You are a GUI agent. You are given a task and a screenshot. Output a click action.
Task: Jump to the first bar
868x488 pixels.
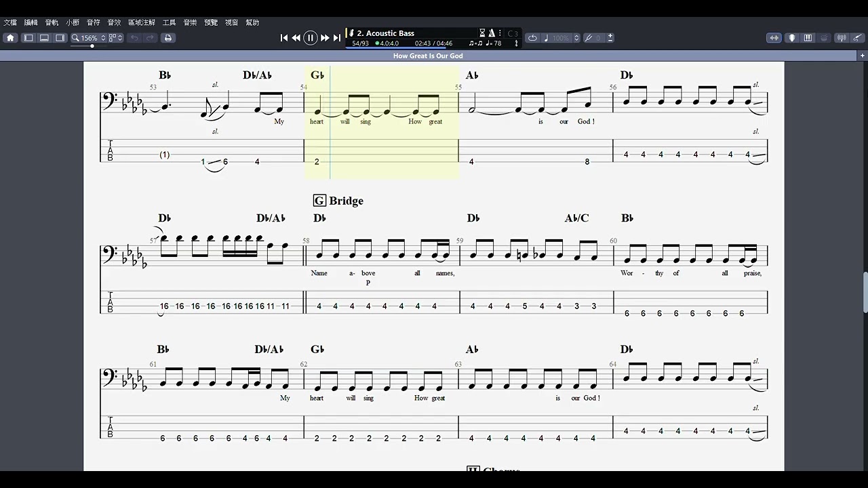[284, 38]
